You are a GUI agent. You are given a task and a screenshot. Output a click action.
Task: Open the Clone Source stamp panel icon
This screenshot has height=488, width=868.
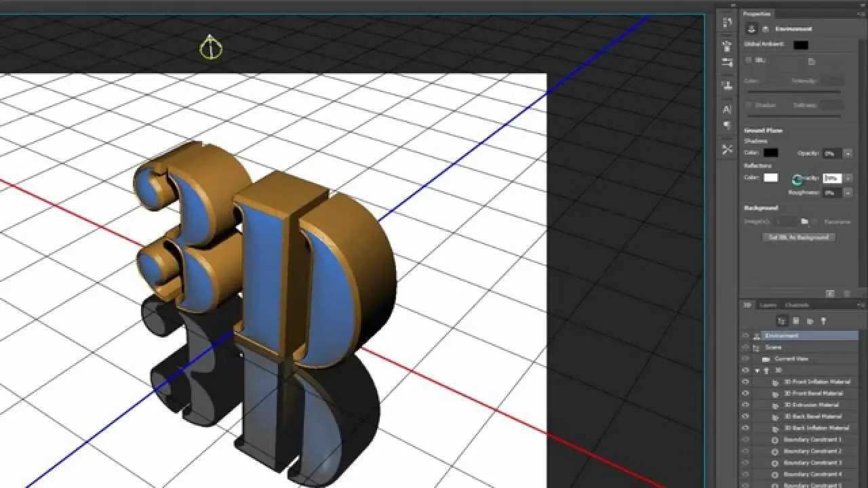click(x=728, y=85)
